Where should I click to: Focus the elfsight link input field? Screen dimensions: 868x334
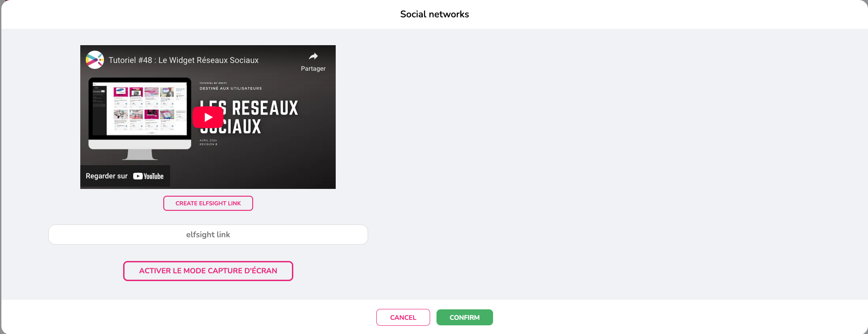pyautogui.click(x=208, y=235)
